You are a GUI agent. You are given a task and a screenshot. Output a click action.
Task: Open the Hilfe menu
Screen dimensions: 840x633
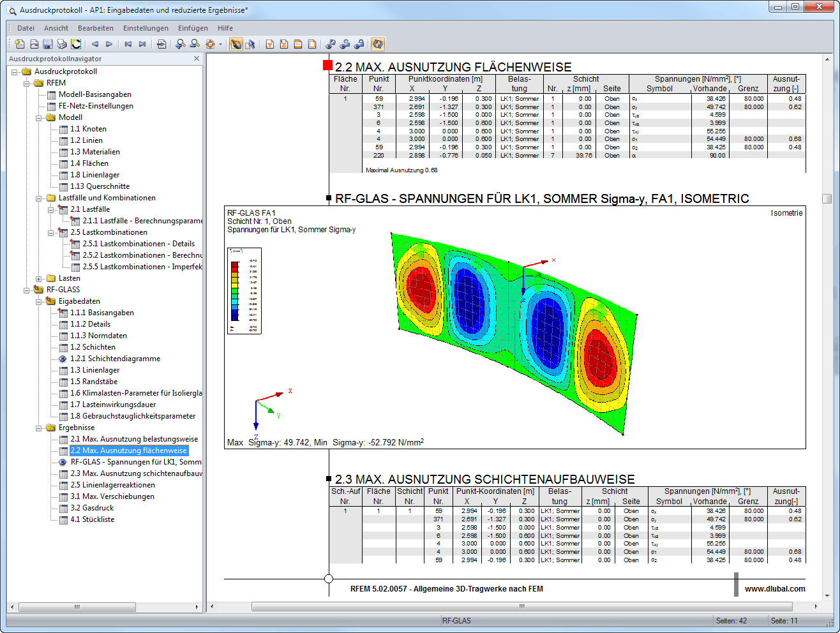[225, 28]
